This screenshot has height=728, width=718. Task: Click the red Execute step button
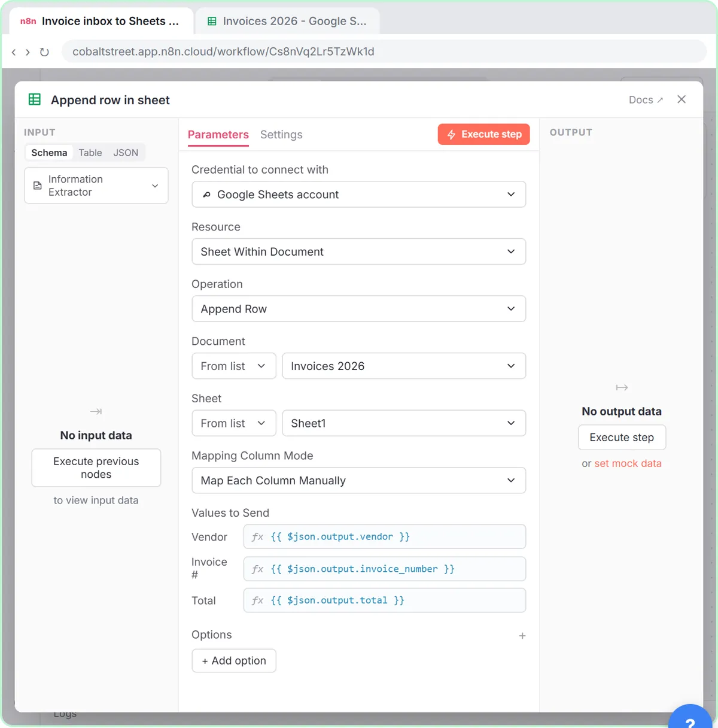coord(484,134)
